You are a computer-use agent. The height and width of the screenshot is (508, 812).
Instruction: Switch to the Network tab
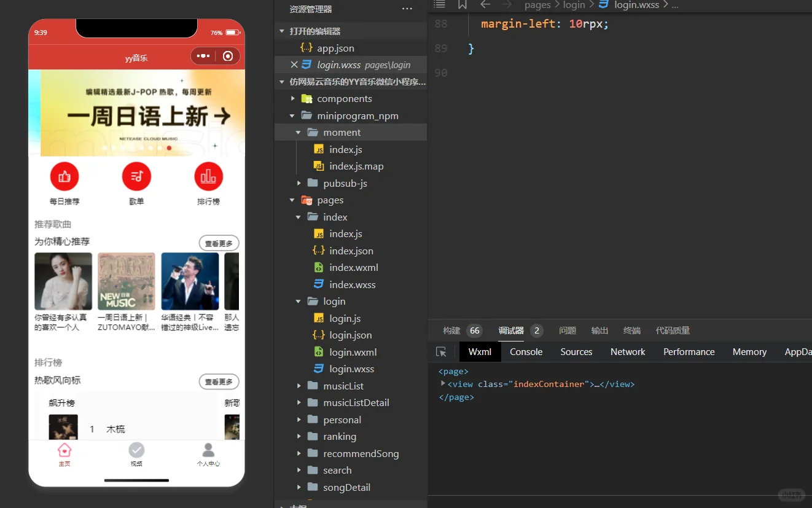click(627, 351)
